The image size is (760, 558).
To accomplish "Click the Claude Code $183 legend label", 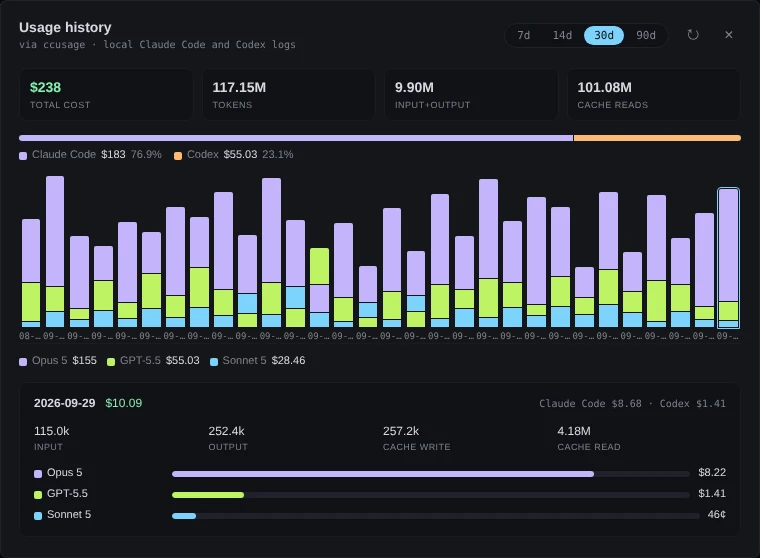I will 79,155.
